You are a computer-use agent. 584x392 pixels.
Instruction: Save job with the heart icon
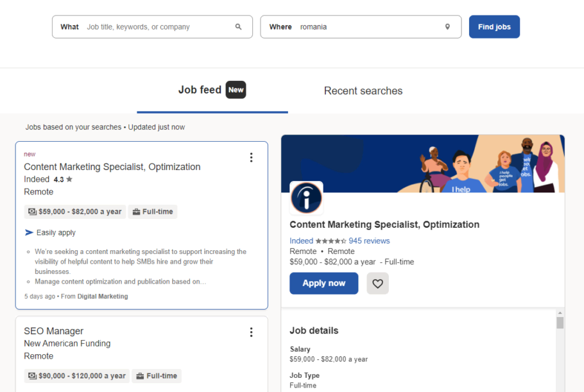[x=377, y=284]
